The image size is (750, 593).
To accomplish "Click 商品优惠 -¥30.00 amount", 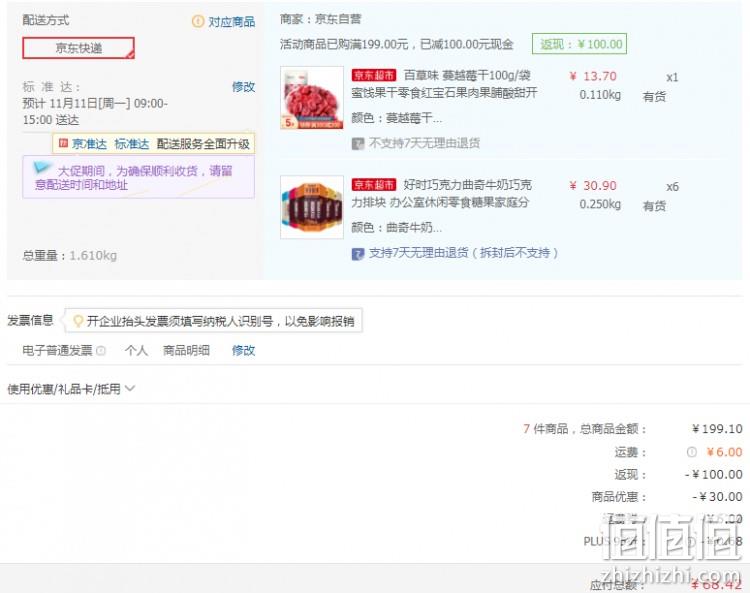I will (x=717, y=497).
